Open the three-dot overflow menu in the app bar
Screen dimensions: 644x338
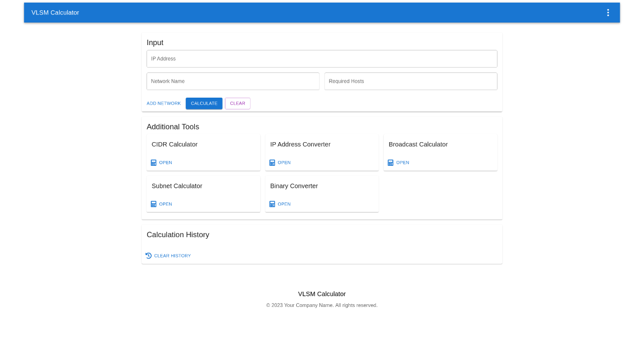[608, 12]
